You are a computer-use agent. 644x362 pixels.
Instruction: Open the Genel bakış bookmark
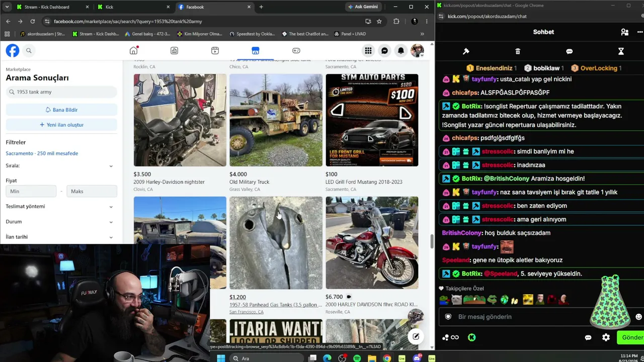coord(147,34)
